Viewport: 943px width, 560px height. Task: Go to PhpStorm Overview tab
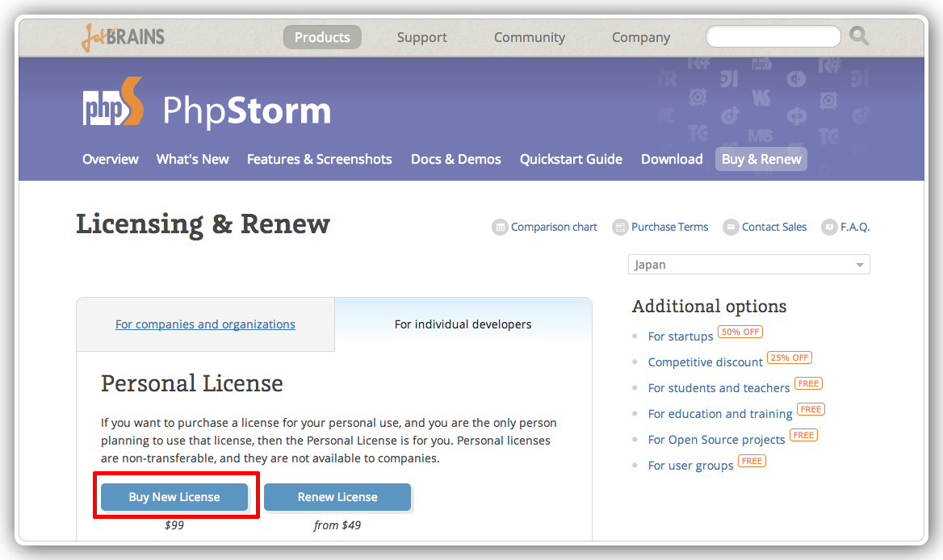tap(110, 159)
